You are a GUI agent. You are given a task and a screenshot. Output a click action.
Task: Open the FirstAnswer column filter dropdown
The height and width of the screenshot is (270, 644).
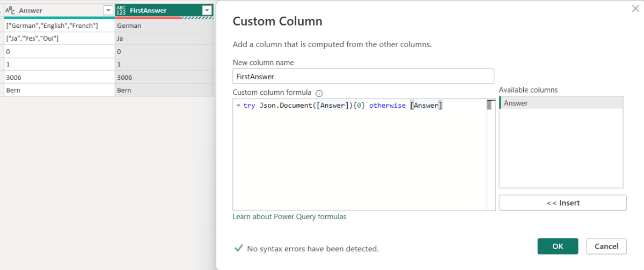207,10
